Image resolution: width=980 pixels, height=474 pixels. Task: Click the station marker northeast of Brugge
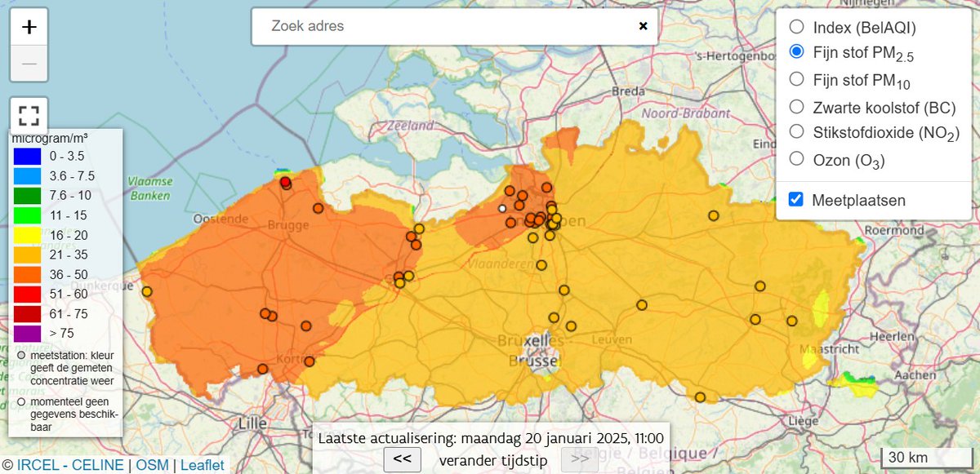click(318, 208)
